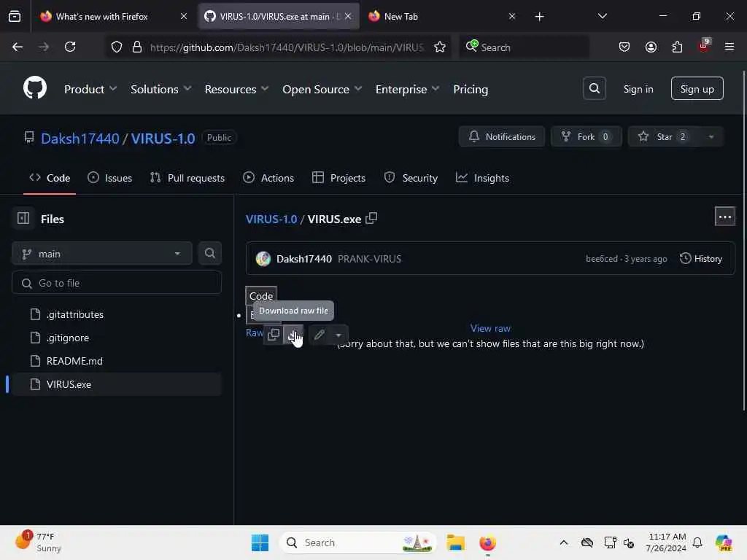The image size is (747, 560).
Task: Open the Firefox hamburger application menu
Action: coord(729,47)
